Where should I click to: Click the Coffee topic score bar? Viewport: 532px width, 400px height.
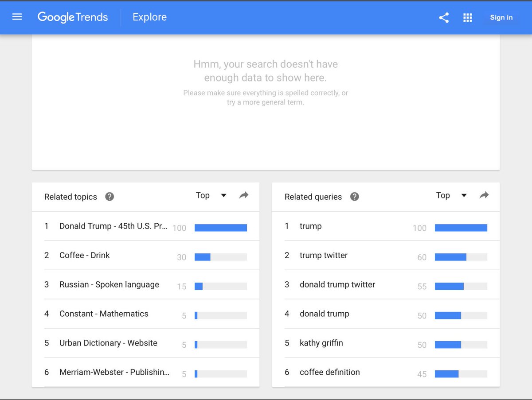click(x=221, y=257)
